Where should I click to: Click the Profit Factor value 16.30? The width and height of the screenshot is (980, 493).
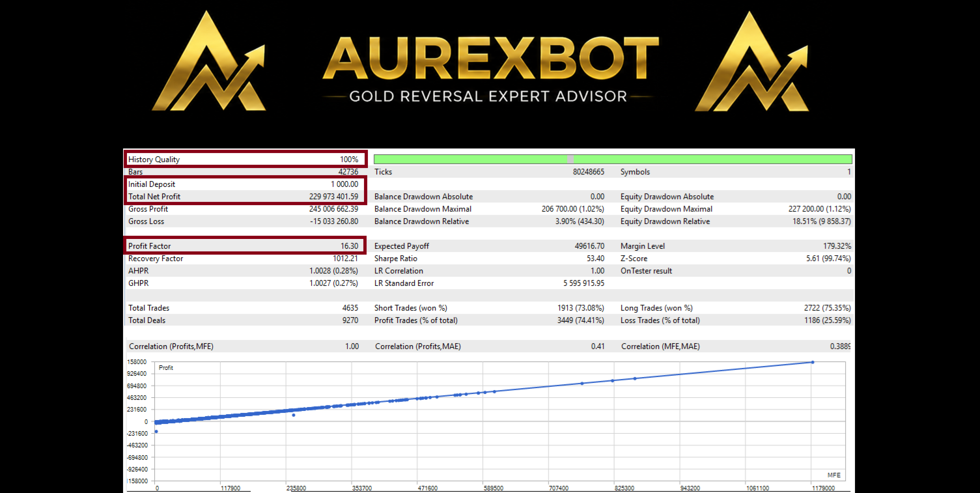pyautogui.click(x=348, y=246)
